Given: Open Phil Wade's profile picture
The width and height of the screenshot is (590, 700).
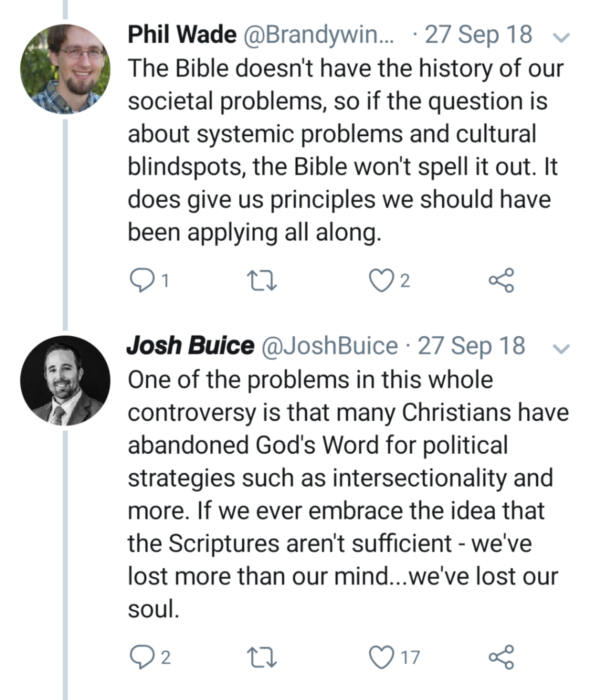Looking at the screenshot, I should (65, 69).
